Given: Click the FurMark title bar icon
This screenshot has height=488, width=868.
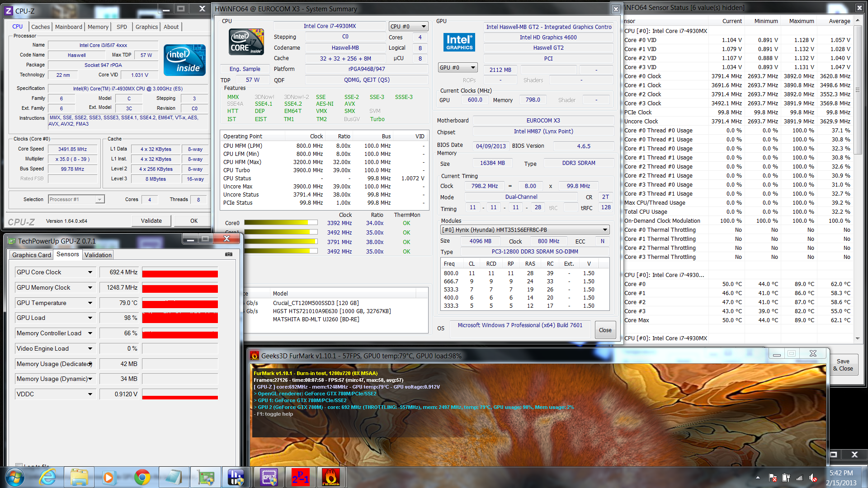Looking at the screenshot, I should pos(255,356).
